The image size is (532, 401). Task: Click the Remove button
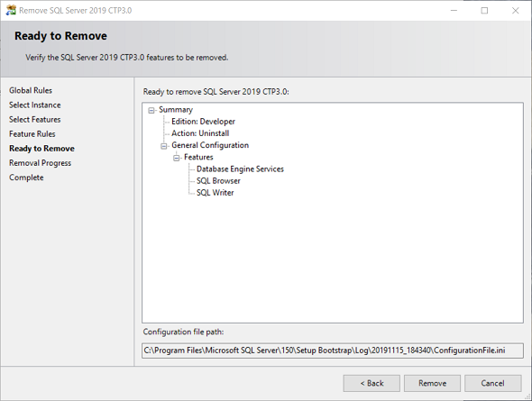click(432, 383)
